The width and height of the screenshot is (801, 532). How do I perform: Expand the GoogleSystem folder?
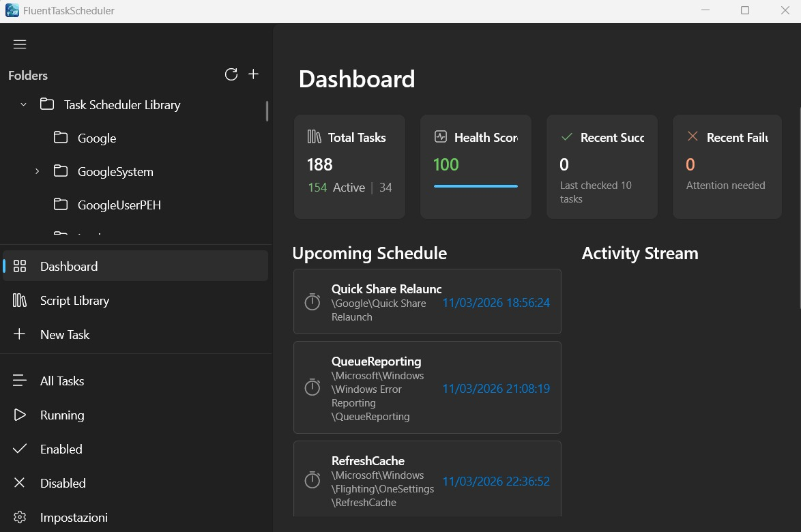37,171
